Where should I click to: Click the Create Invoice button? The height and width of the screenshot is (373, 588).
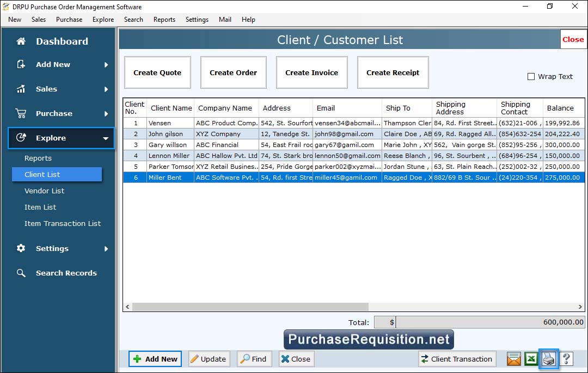[311, 72]
